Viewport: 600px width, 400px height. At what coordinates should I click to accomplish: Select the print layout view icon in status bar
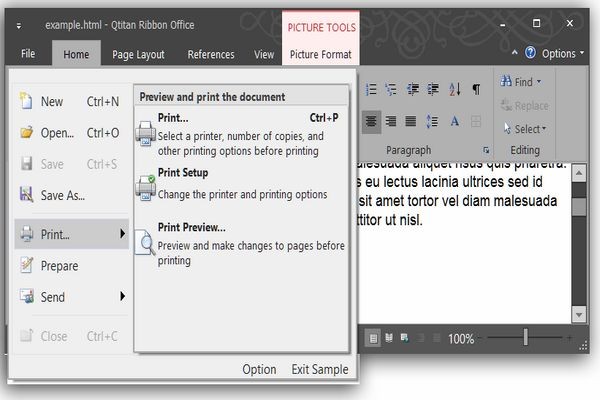click(x=373, y=338)
